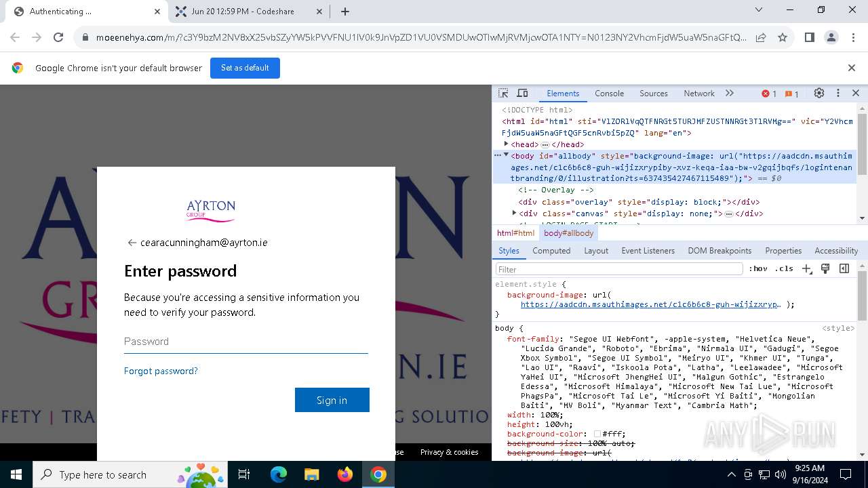The width and height of the screenshot is (868, 488).
Task: Open File Explorer from the taskbar
Action: (x=312, y=474)
